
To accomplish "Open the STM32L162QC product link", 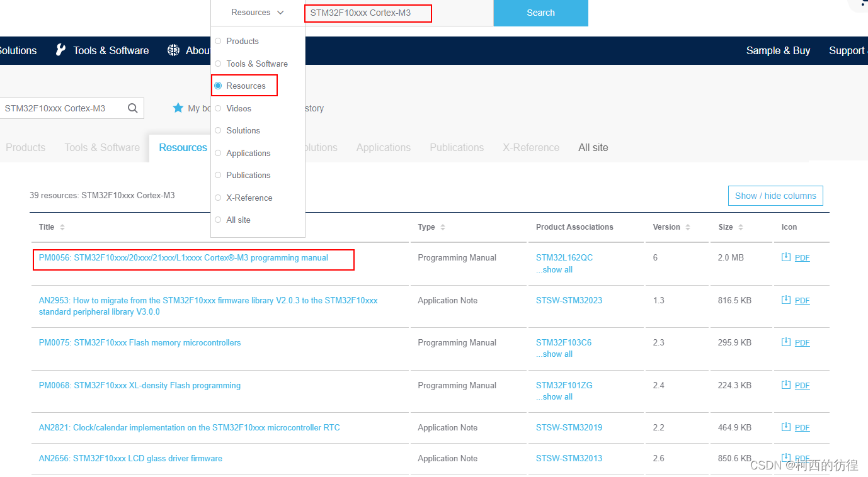I will [564, 257].
